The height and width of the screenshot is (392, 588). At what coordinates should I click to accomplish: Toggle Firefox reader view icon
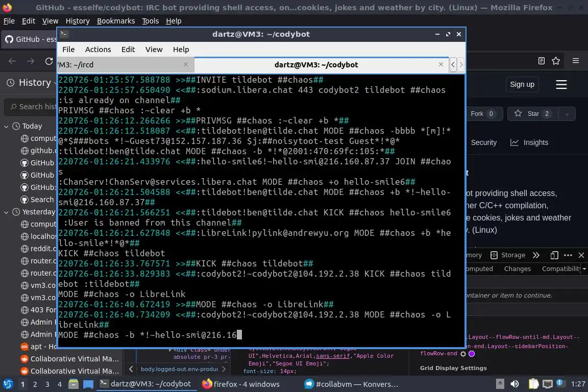coord(541,61)
